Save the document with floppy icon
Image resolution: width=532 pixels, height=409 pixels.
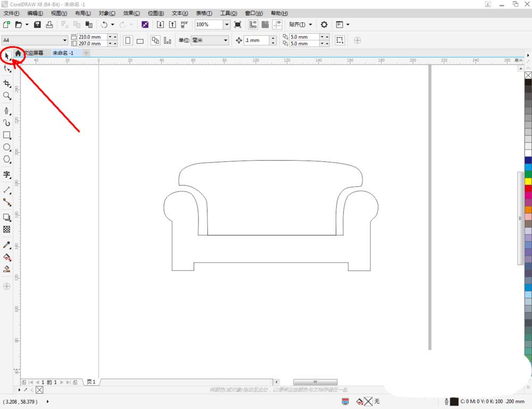[37, 24]
